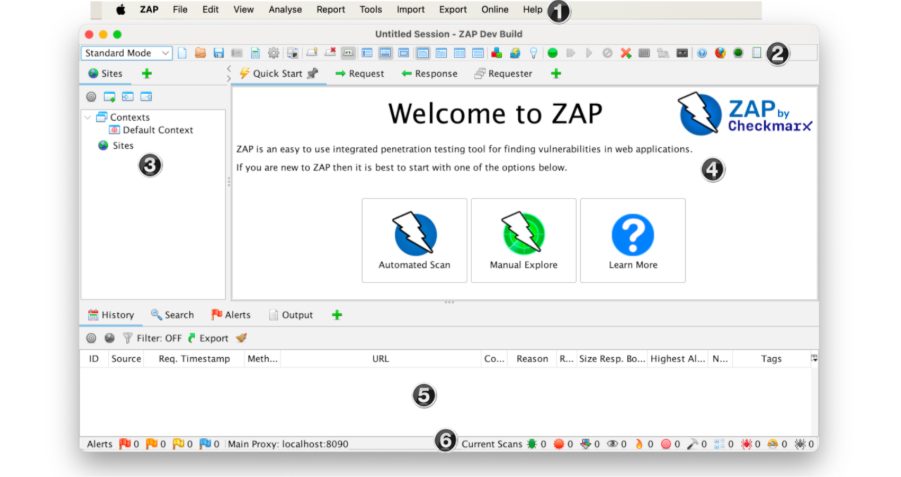Screen dimensions: 901x477
Task: Launch browser with Firefox icon
Action: point(720,53)
